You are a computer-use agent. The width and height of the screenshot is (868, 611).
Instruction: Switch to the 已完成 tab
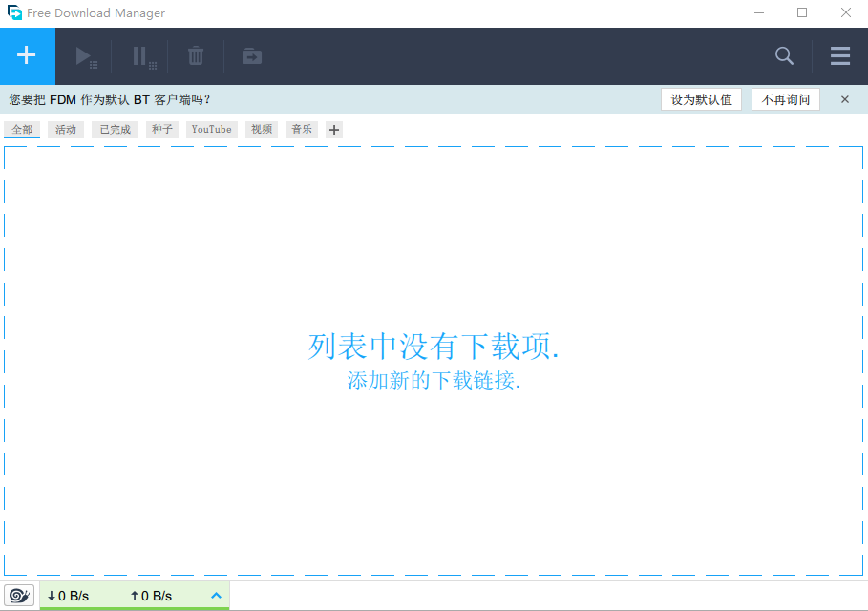click(114, 129)
